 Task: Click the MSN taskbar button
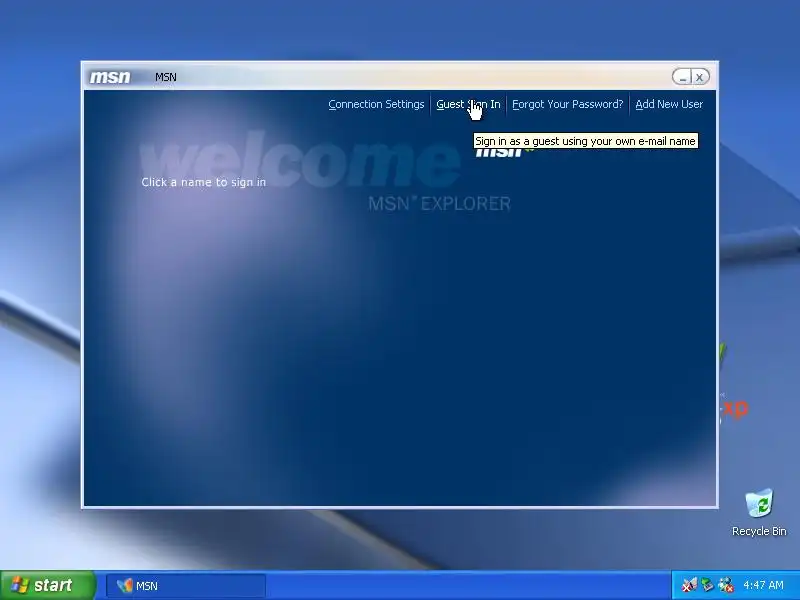point(186,586)
